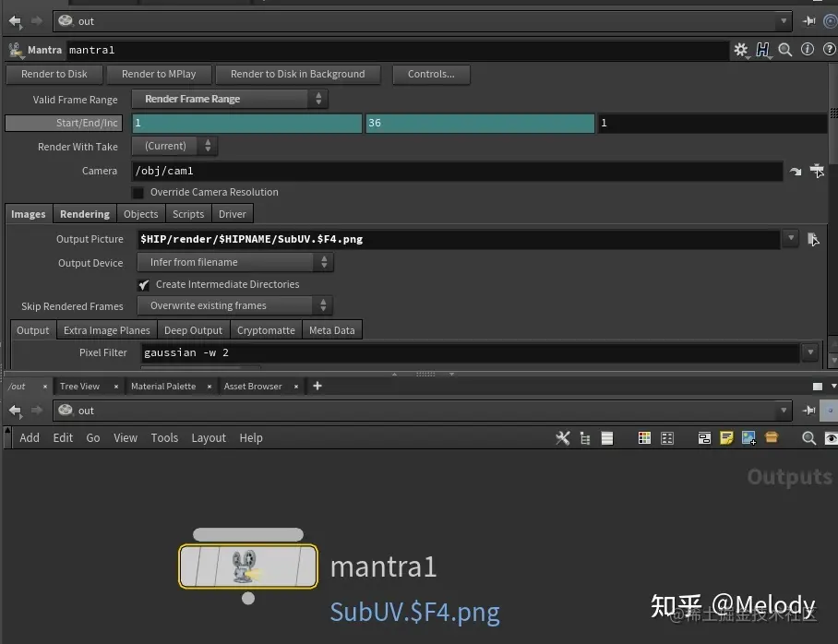This screenshot has height=644, width=838.
Task: Open the node info icon
Action: [807, 49]
